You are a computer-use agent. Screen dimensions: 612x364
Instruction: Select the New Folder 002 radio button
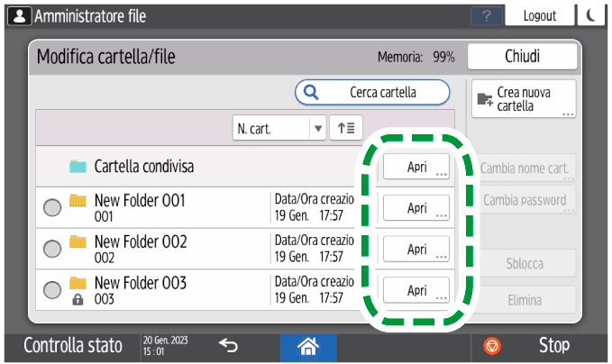(52, 249)
